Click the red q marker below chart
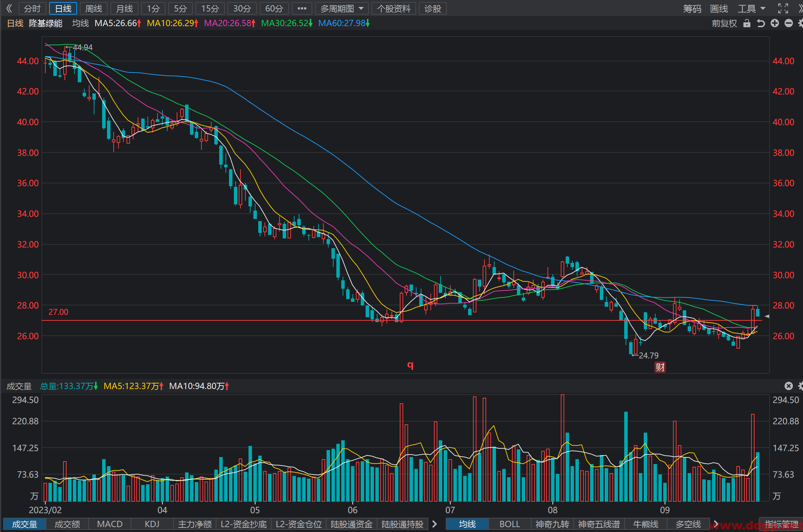Image resolution: width=803 pixels, height=532 pixels. click(x=410, y=365)
